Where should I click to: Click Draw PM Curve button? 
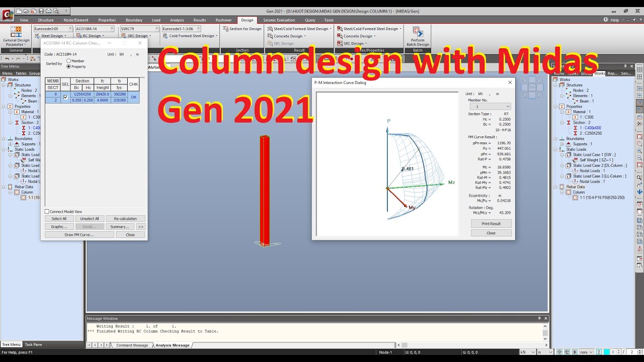click(79, 235)
